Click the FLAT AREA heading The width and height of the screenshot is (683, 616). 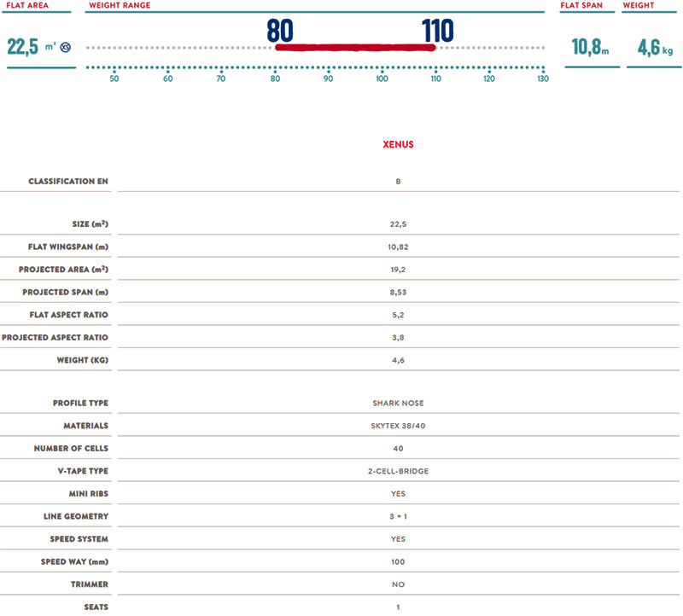(x=27, y=5)
